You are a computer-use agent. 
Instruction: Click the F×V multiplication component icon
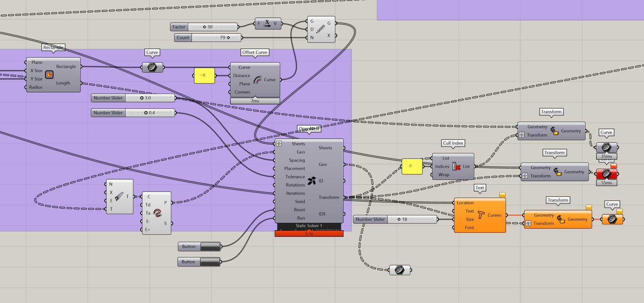coord(267,24)
